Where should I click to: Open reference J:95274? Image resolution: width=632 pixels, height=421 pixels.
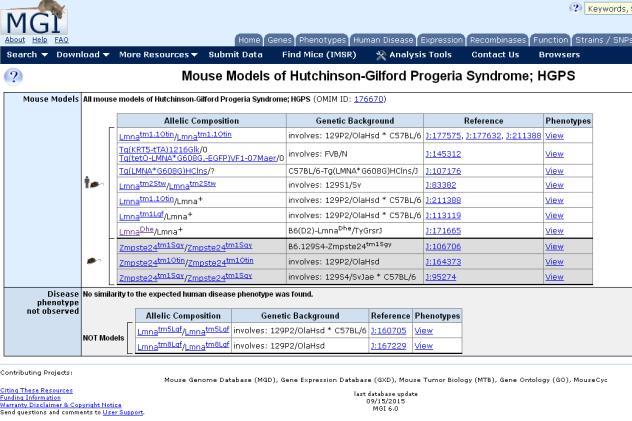pyautogui.click(x=441, y=277)
